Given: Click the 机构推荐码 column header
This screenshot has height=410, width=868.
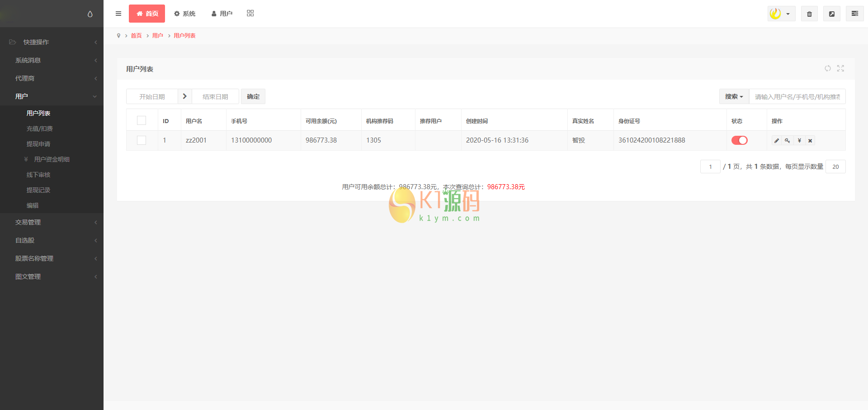Looking at the screenshot, I should click(380, 121).
